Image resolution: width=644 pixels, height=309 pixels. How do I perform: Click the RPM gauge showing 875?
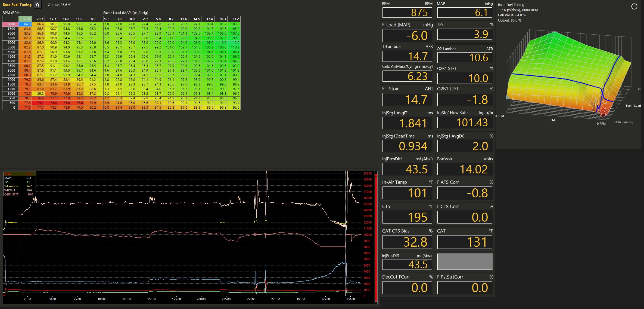pyautogui.click(x=407, y=13)
